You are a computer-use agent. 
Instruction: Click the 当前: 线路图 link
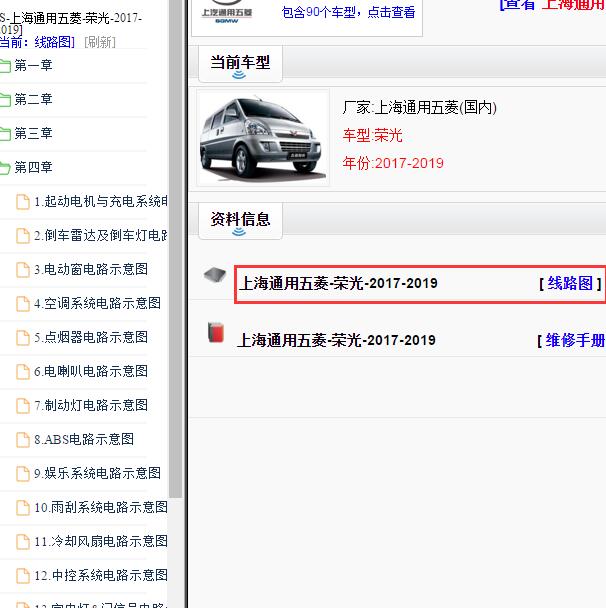pyautogui.click(x=37, y=42)
